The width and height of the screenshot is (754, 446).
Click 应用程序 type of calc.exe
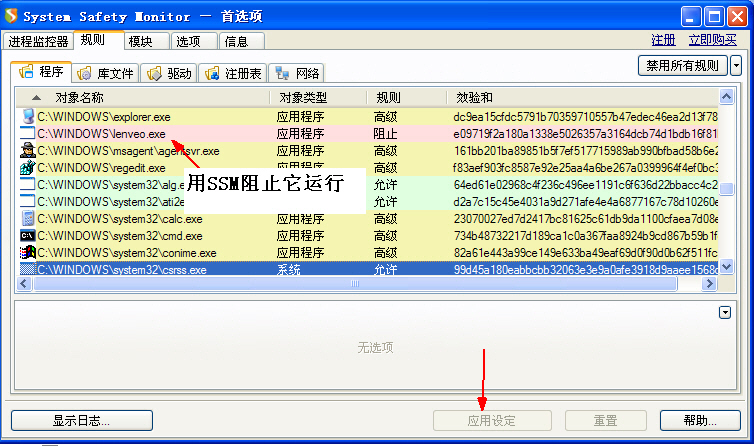point(301,219)
